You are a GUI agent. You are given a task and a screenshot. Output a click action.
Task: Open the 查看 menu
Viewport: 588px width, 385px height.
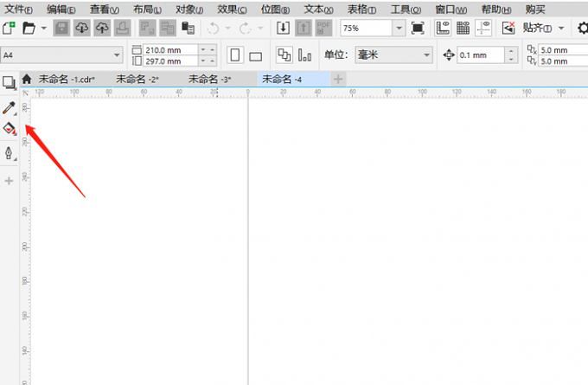105,10
